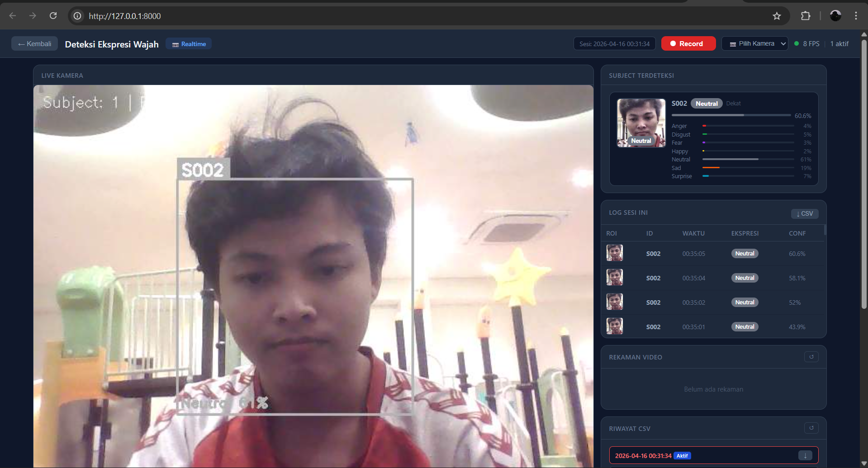The image size is (868, 468).
Task: Bookmark this page with the star icon
Action: point(777,16)
